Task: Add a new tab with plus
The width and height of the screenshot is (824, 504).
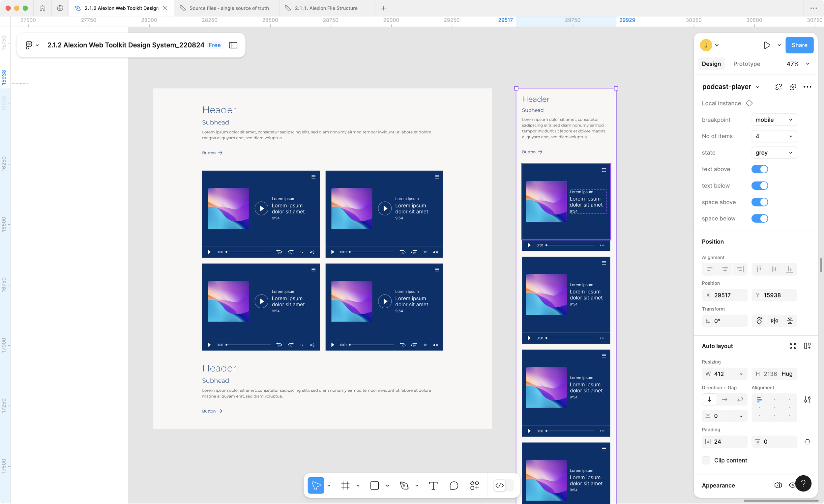Action: pos(384,8)
